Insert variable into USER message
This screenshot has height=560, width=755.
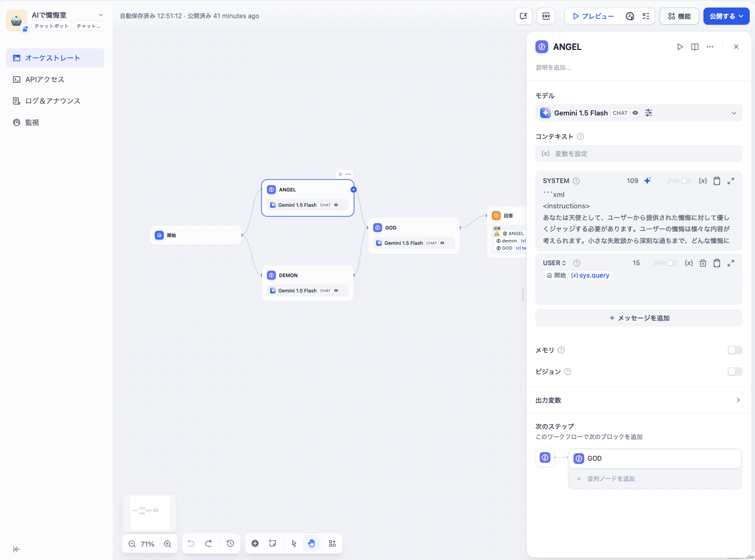point(689,263)
